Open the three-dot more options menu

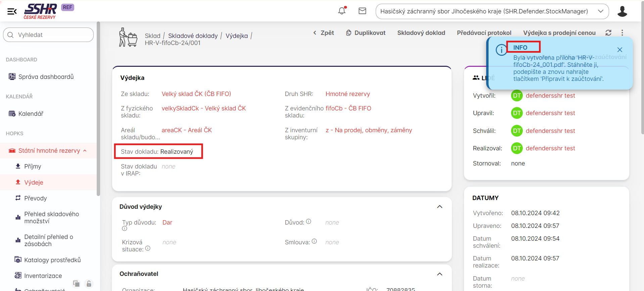pyautogui.click(x=622, y=33)
